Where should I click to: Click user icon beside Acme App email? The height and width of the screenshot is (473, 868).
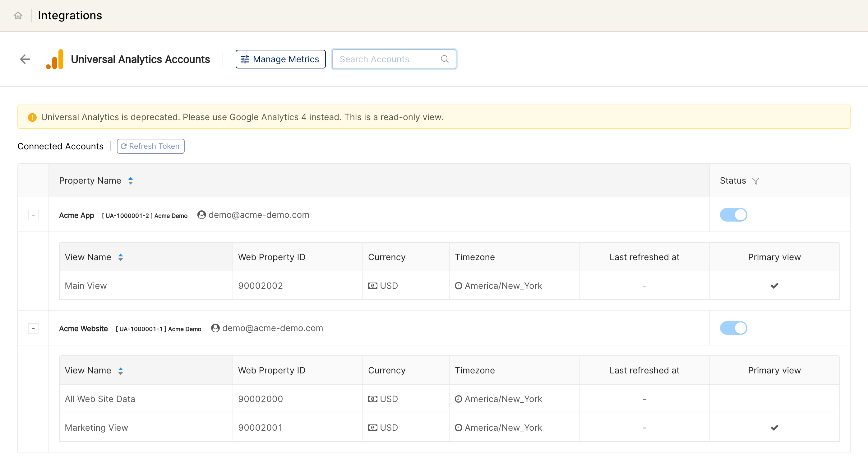[201, 215]
